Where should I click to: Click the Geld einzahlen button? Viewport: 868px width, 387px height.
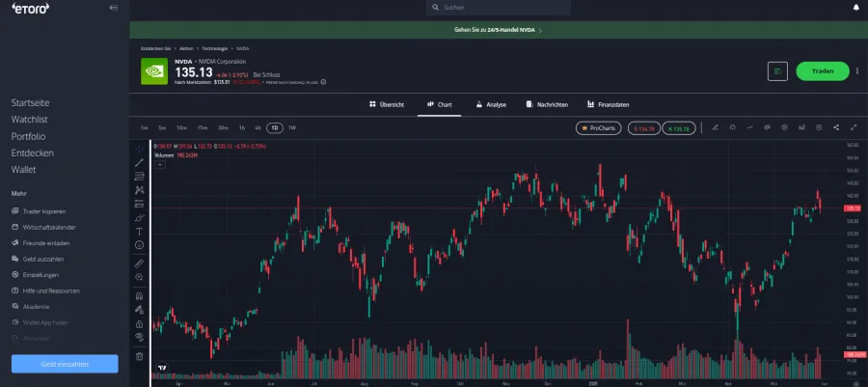[x=65, y=364]
